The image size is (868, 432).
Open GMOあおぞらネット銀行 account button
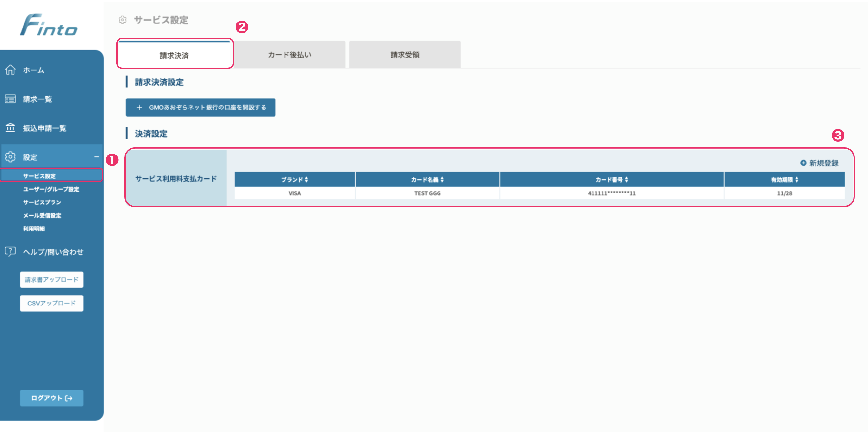coord(200,108)
